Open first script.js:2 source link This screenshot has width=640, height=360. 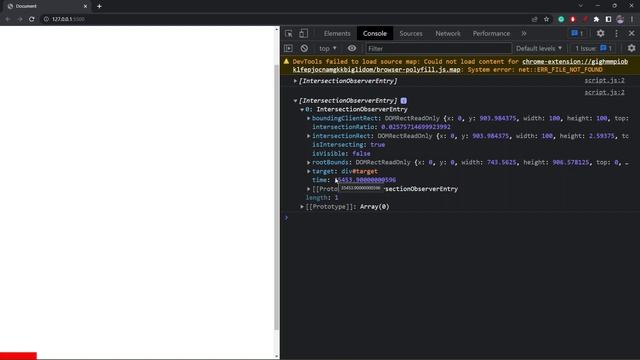pyautogui.click(x=604, y=80)
